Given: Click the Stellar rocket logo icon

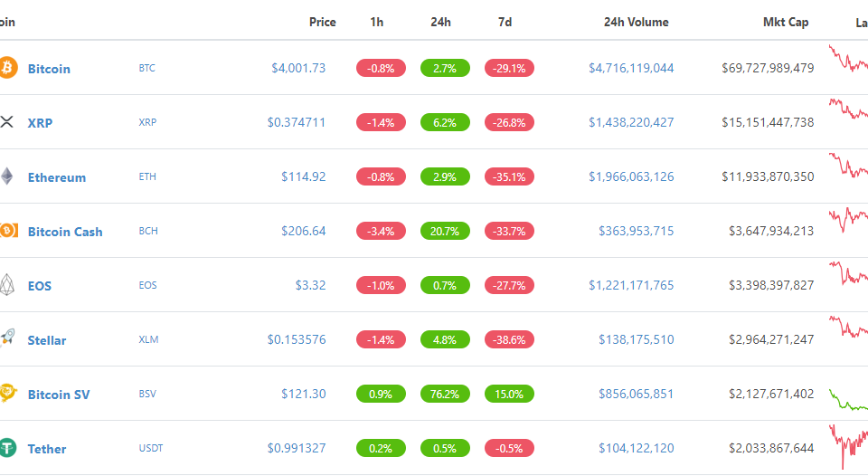Looking at the screenshot, I should [7, 338].
